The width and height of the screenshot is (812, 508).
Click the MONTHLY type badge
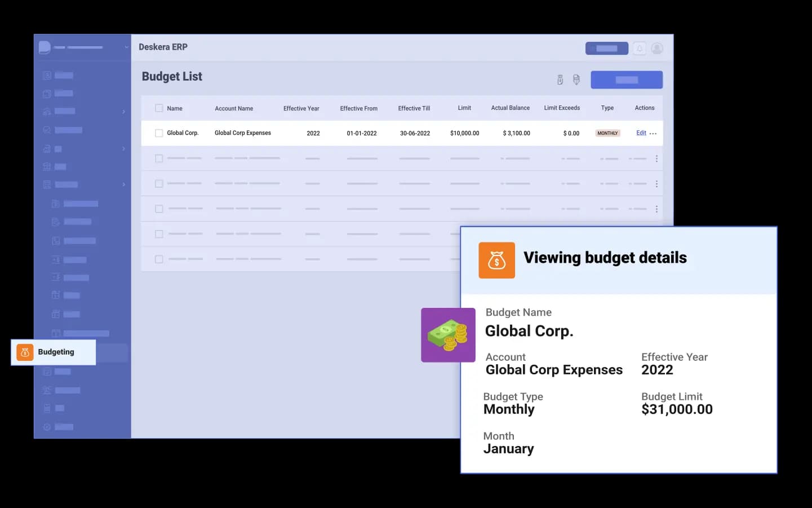(x=607, y=134)
